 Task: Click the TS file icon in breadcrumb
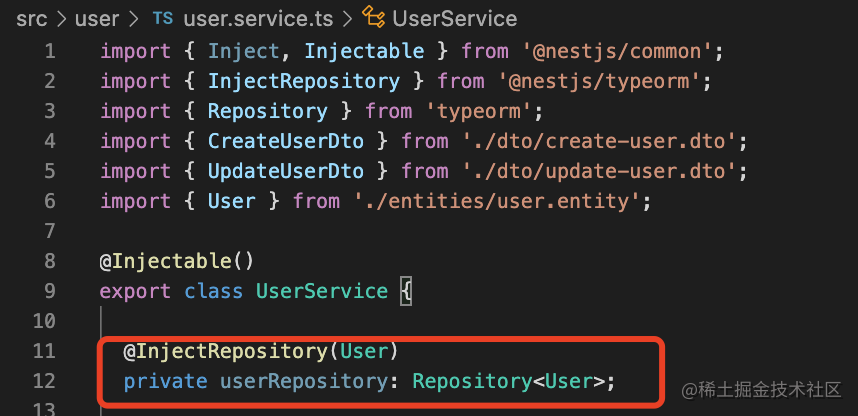click(161, 18)
